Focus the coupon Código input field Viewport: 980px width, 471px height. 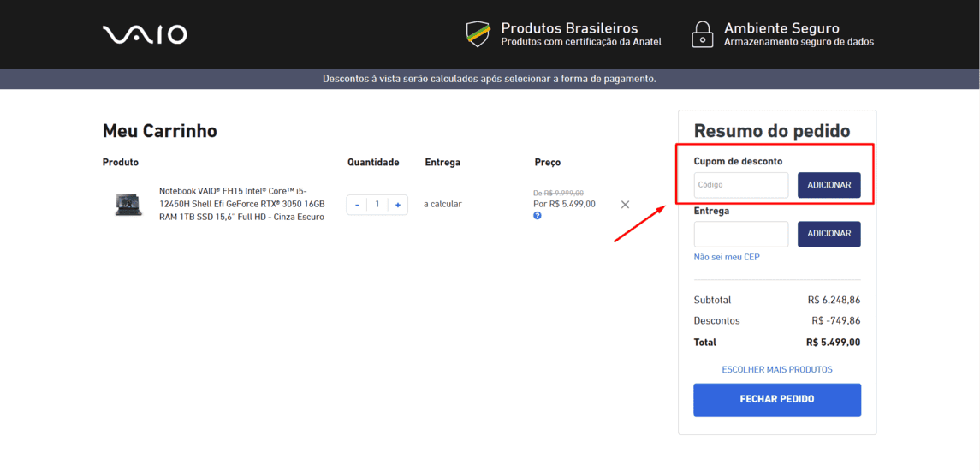(741, 185)
